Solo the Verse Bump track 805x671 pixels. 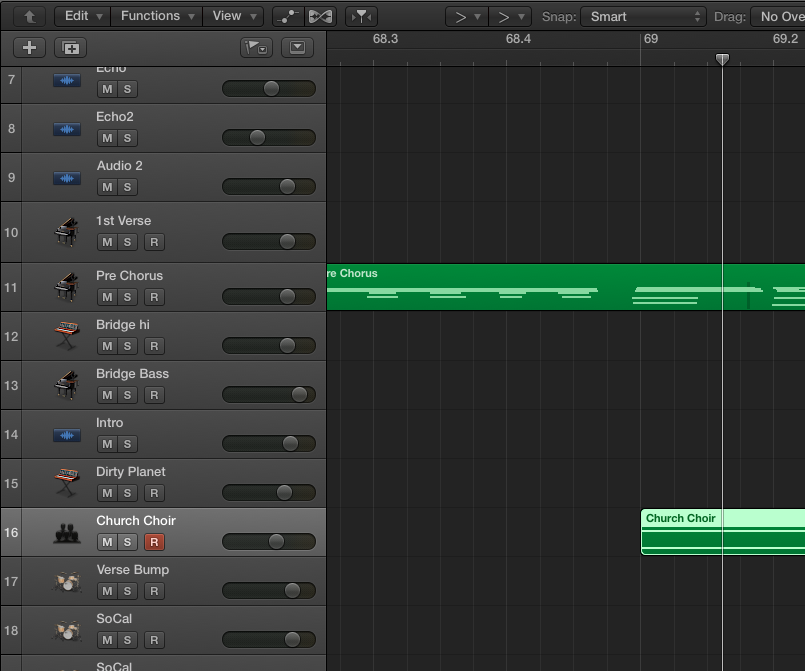[x=127, y=591]
